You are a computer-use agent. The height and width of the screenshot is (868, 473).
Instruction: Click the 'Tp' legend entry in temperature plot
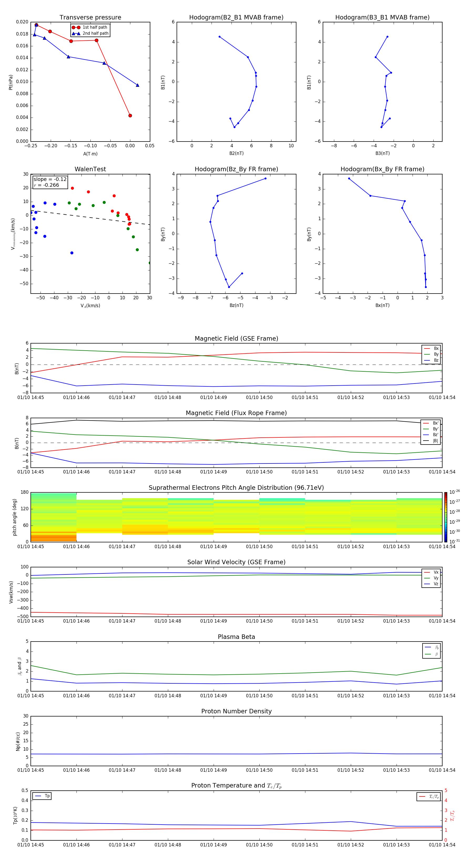click(x=42, y=796)
